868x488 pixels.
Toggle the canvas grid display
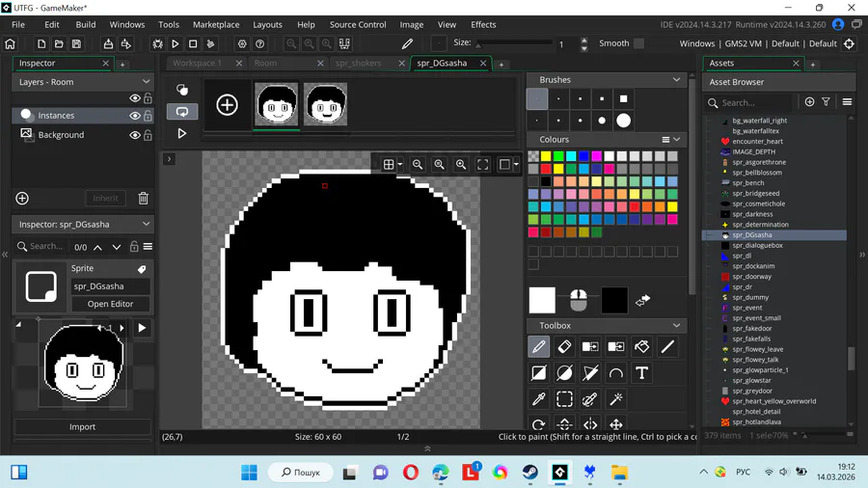pos(389,164)
